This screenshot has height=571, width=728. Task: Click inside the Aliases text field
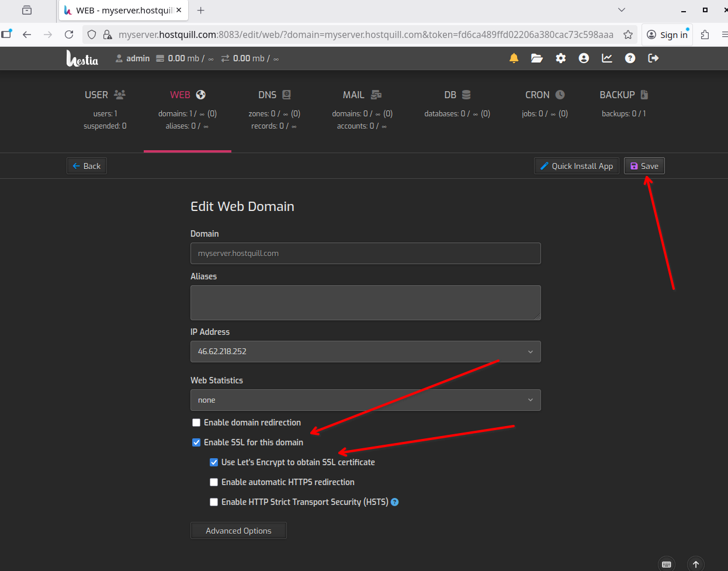point(365,302)
